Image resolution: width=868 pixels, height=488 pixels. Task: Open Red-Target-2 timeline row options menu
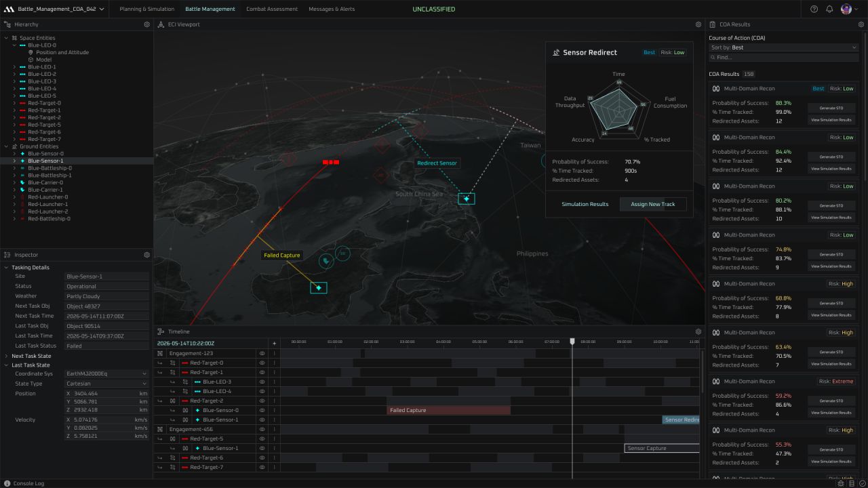pos(274,401)
